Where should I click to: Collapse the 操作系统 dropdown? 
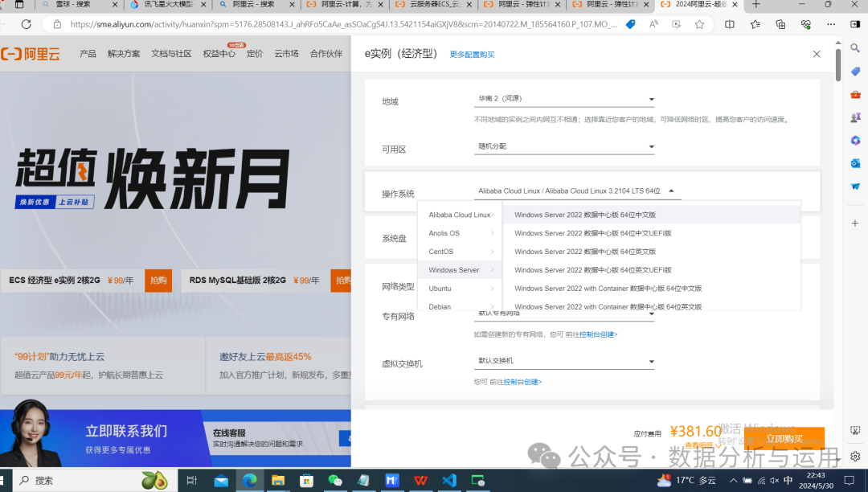coord(577,191)
